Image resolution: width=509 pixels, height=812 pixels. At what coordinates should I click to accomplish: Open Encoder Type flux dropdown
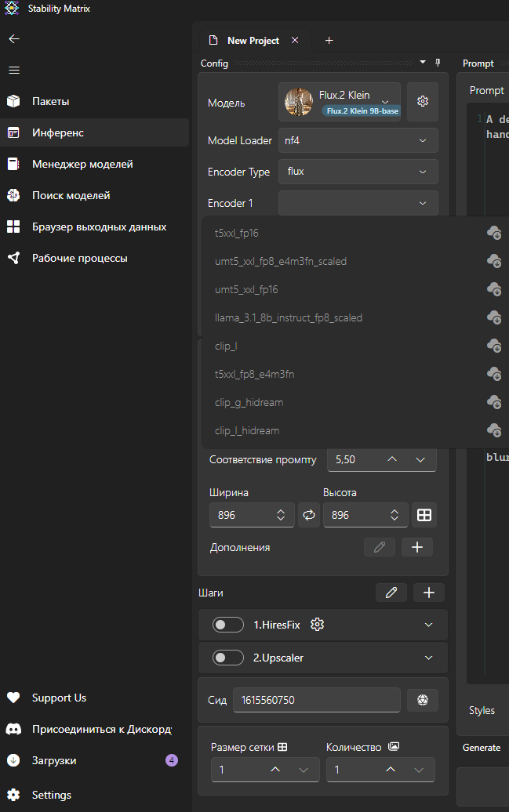click(x=358, y=172)
